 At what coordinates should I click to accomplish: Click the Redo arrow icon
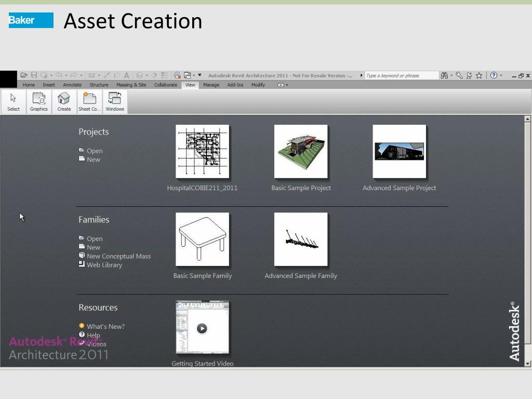coord(74,75)
